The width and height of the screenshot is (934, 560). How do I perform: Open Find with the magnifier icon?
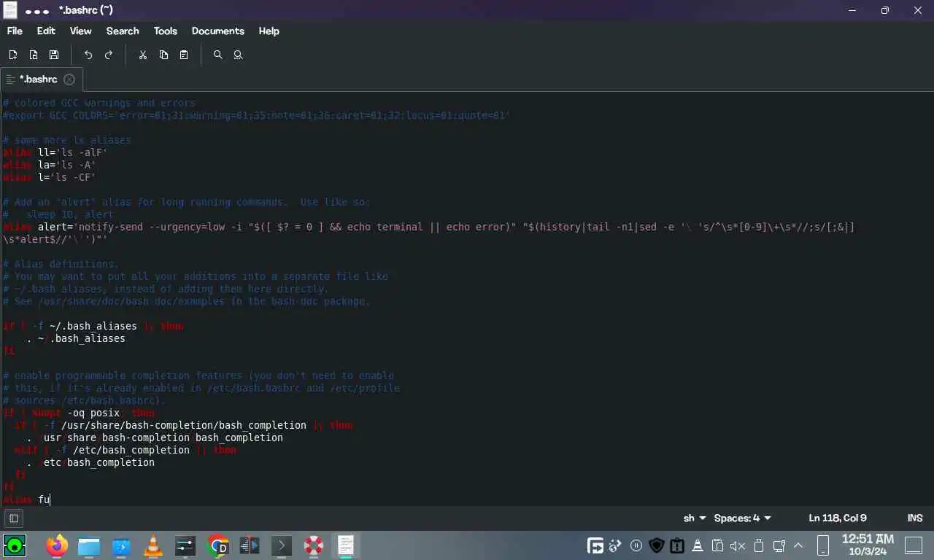pyautogui.click(x=217, y=55)
